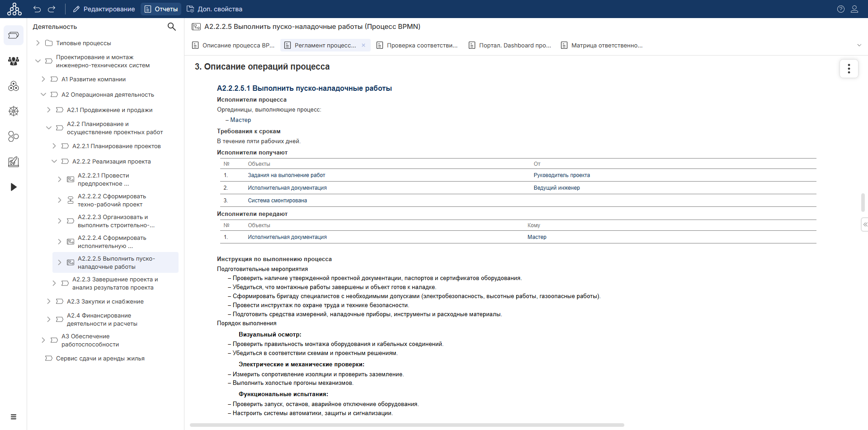Click the redo arrow icon
Screen dimensions: 868x430
52,9
